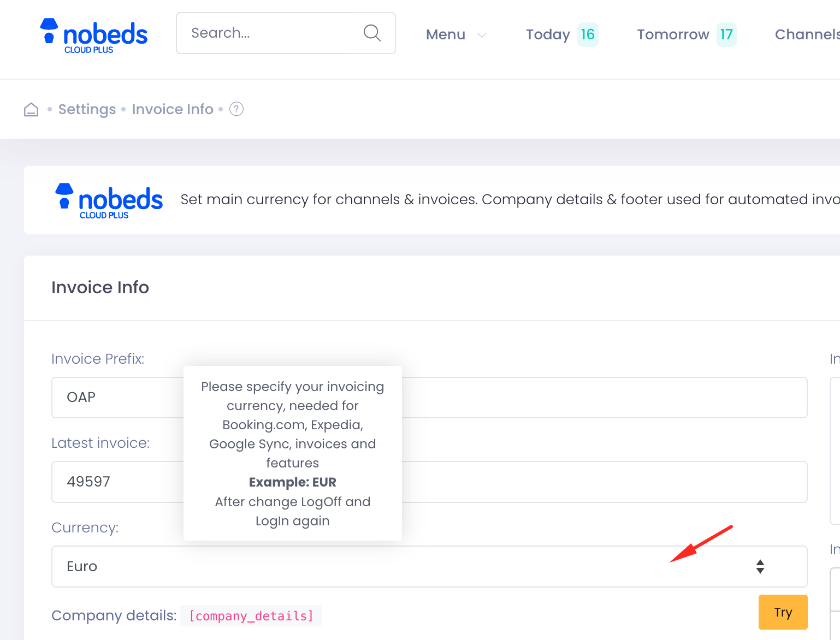Click the magnifying glass search icon
Screen dimensions: 840x640
point(372,33)
